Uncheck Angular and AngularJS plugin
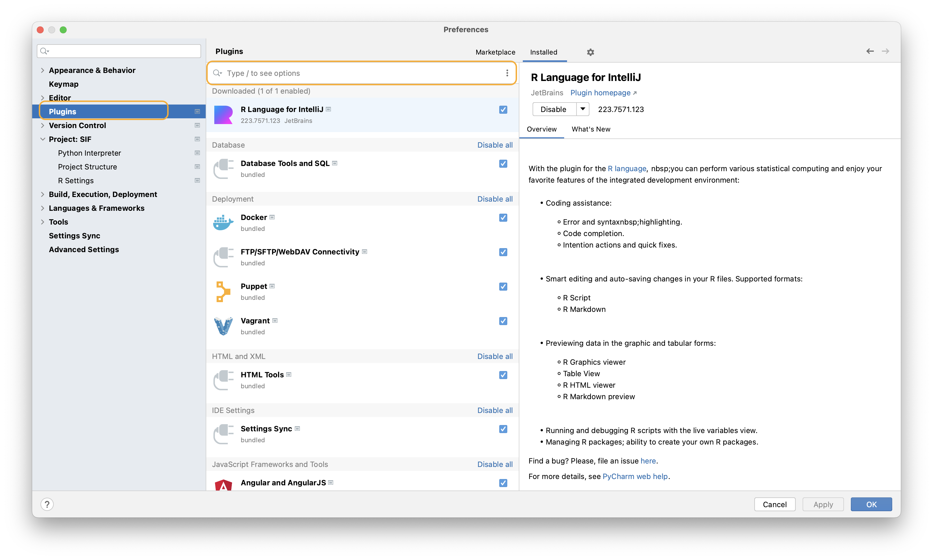Screen dimensions: 933x560 pyautogui.click(x=503, y=483)
